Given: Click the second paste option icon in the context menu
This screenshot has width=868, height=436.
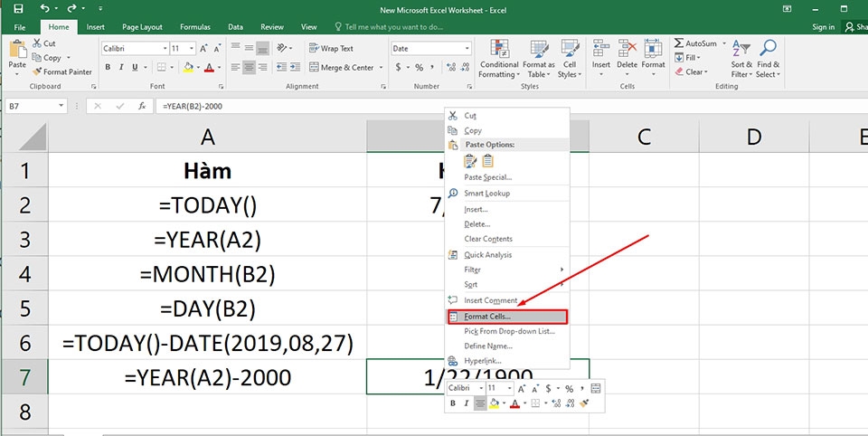Looking at the screenshot, I should [x=487, y=161].
